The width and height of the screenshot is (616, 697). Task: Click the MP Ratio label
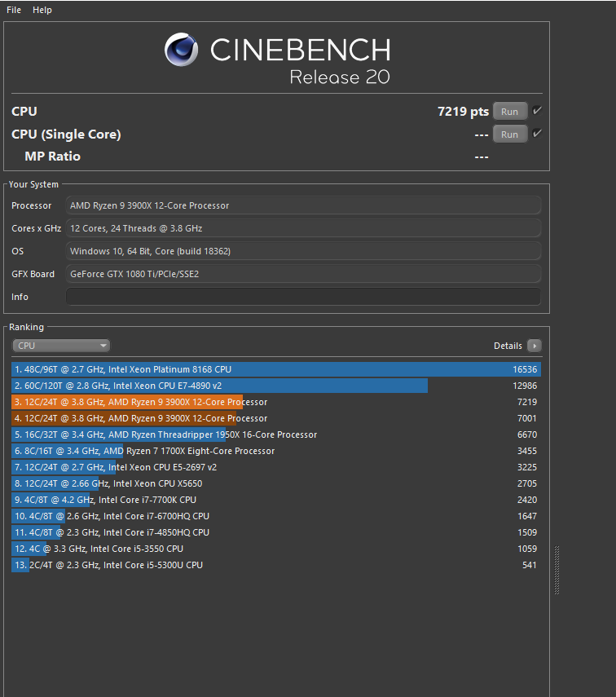point(52,157)
